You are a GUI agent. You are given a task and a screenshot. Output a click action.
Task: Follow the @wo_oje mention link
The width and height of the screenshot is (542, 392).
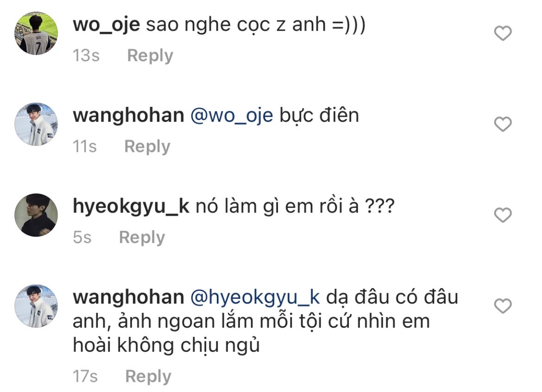(x=232, y=116)
